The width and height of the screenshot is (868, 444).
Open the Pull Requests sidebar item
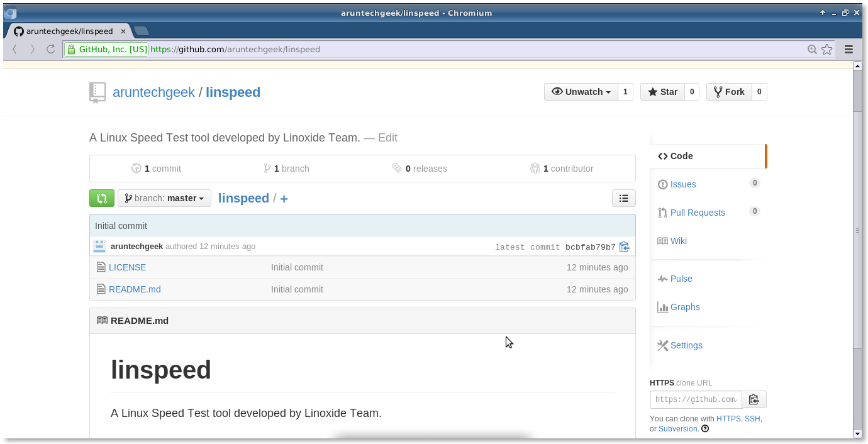point(698,212)
